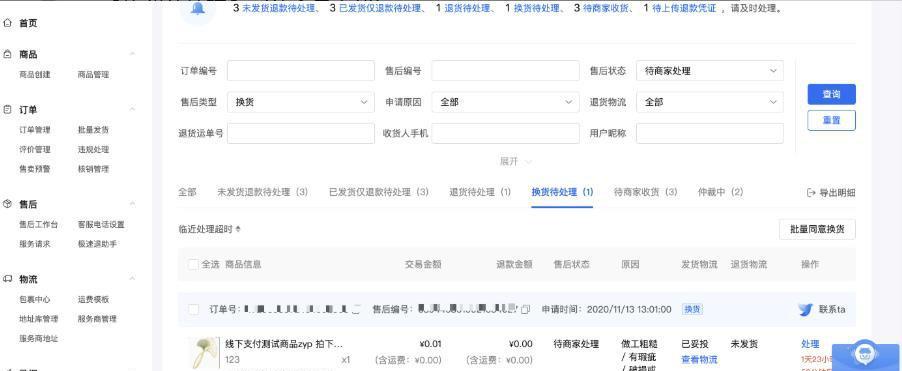Click the home icon beside 首页
The width and height of the screenshot is (902, 371).
[x=7, y=24]
